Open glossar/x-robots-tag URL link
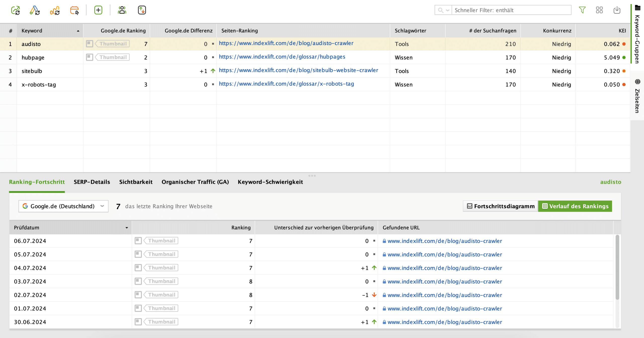The height and width of the screenshot is (338, 644). tap(286, 84)
